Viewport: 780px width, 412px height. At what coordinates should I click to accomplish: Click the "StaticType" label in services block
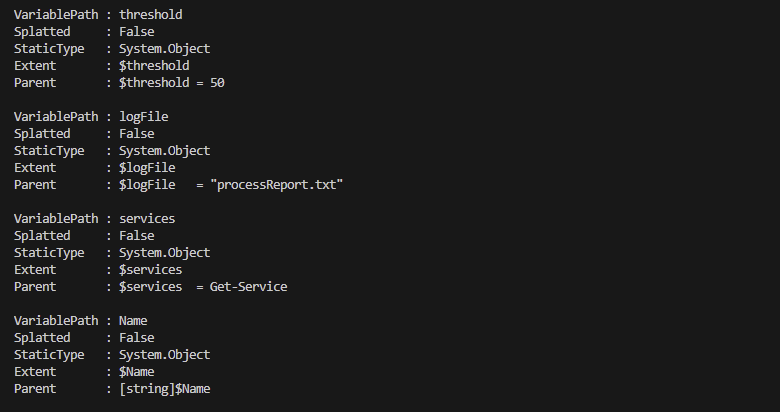(x=42, y=253)
